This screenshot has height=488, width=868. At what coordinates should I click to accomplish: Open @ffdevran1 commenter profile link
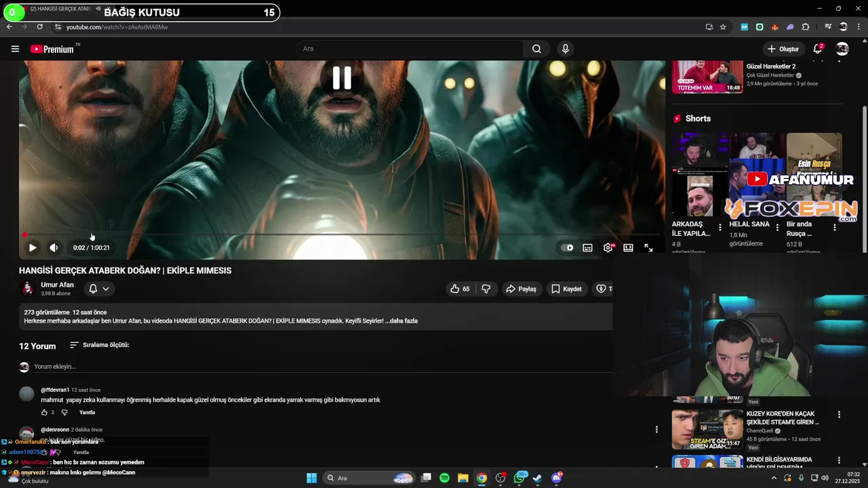click(x=55, y=390)
